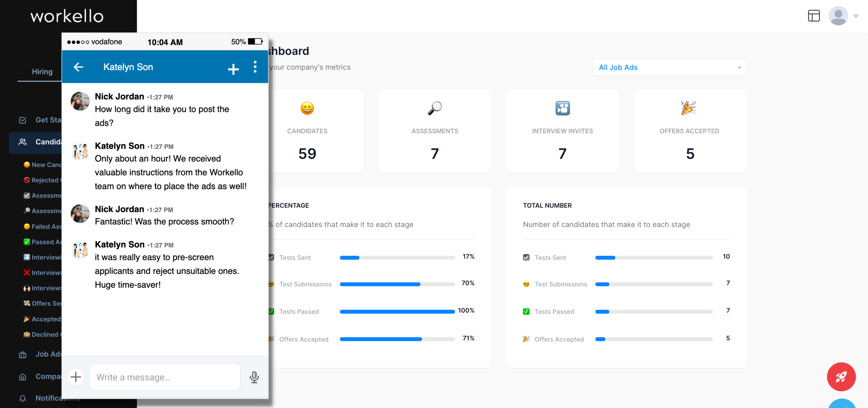Viewport: 868px width, 408px height.
Task: Click the Notifications bell icon
Action: pyautogui.click(x=22, y=399)
